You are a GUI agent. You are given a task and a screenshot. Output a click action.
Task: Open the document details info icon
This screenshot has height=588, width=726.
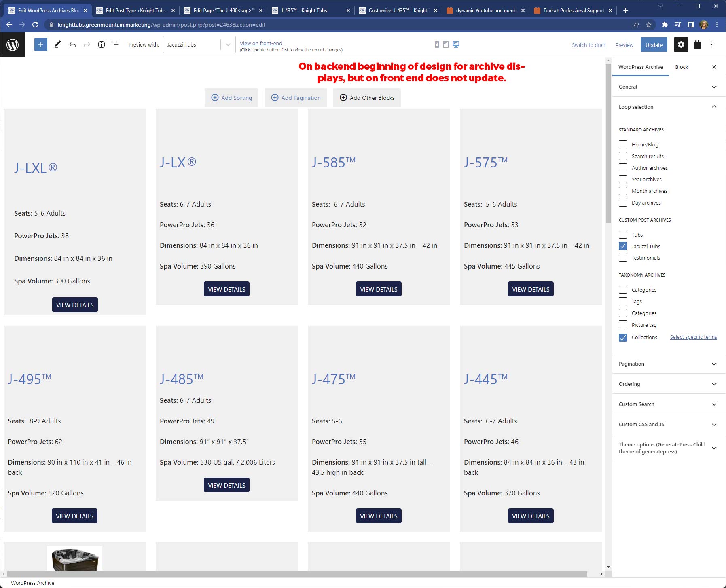point(102,44)
